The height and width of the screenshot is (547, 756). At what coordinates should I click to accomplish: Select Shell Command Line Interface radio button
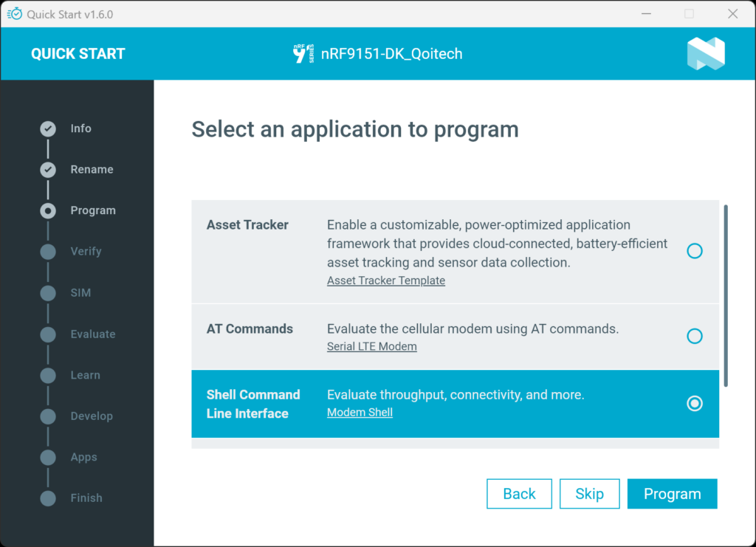pos(694,404)
